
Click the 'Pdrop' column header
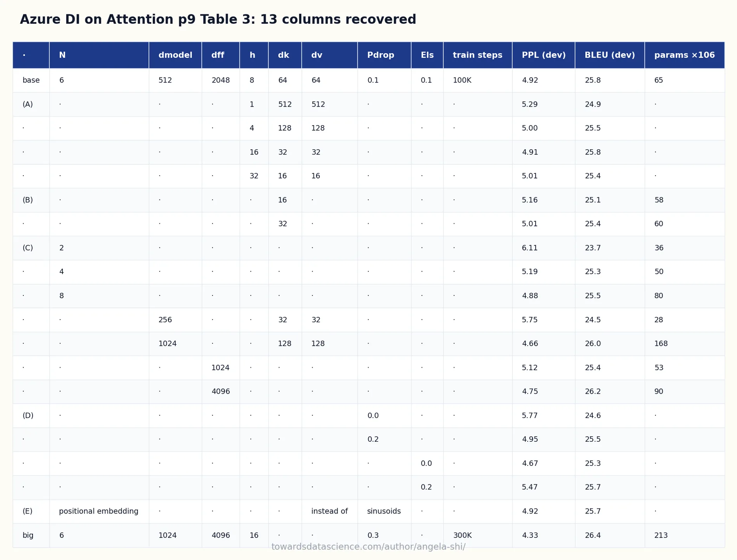[x=384, y=55]
